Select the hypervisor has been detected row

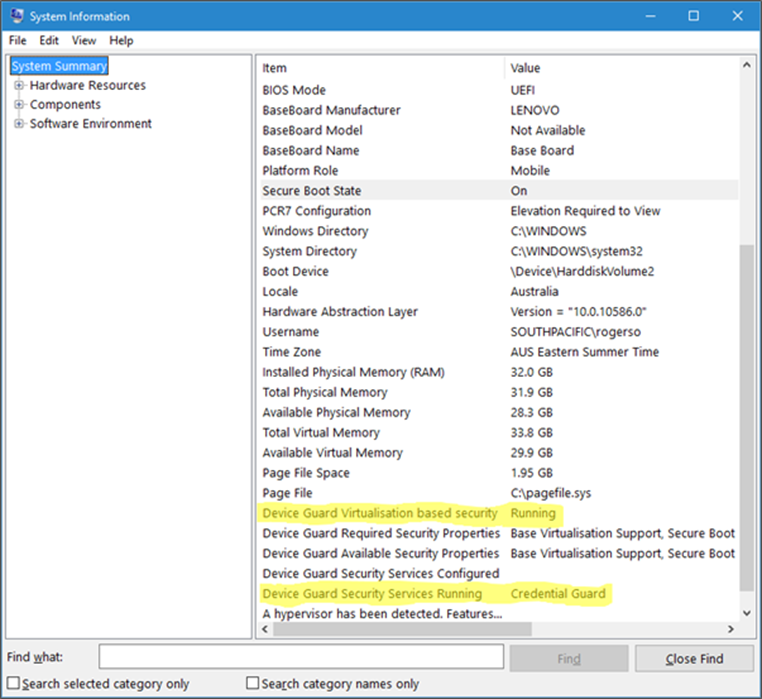[x=499, y=614]
